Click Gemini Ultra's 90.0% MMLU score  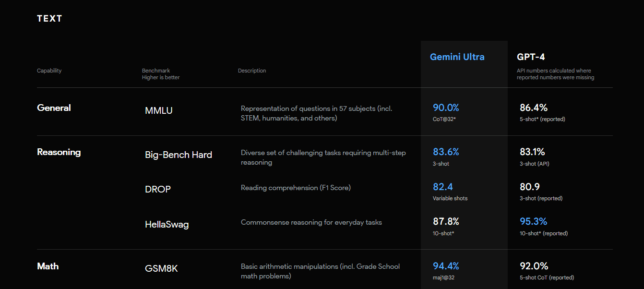tap(446, 108)
